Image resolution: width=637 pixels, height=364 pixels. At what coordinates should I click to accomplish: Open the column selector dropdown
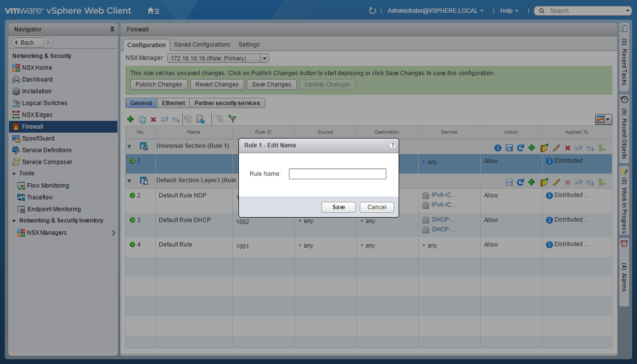(603, 119)
